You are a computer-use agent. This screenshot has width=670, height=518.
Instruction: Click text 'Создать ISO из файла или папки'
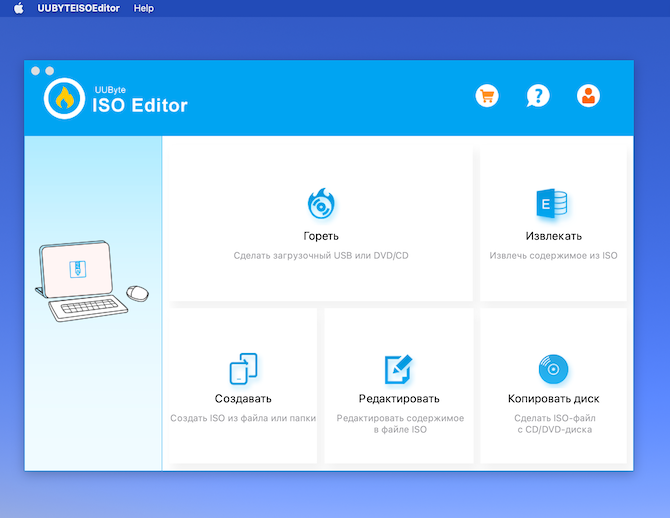coord(243,418)
